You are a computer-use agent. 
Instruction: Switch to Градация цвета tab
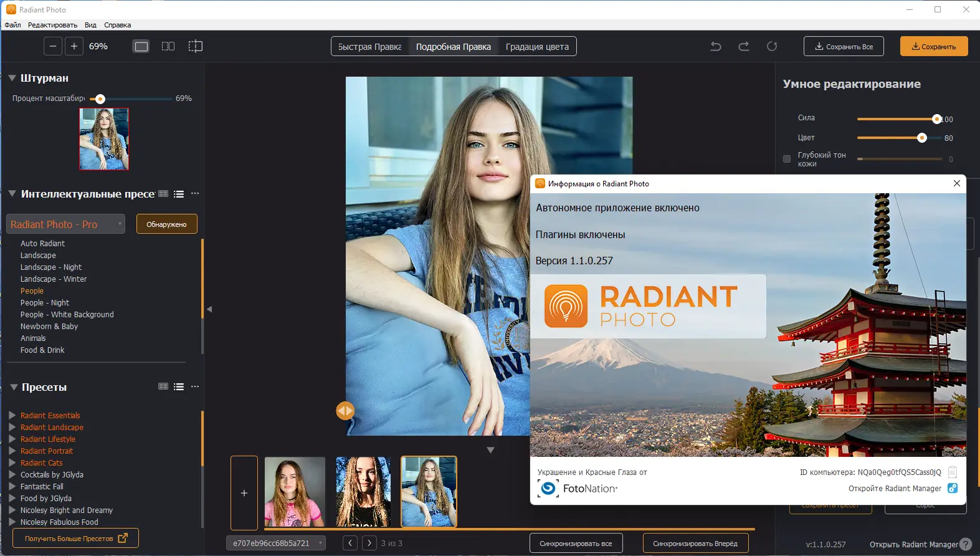pos(537,47)
